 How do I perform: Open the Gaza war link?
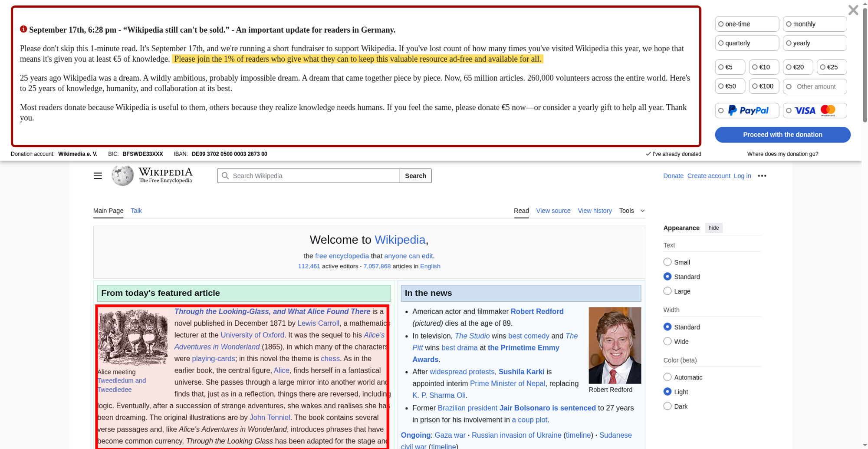(450, 435)
